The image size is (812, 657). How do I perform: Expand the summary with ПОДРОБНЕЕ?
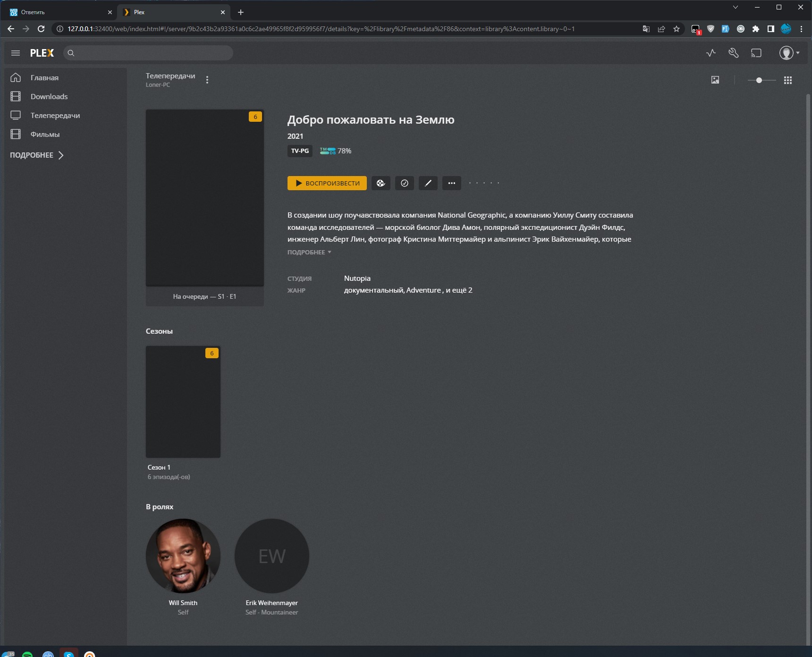point(309,253)
